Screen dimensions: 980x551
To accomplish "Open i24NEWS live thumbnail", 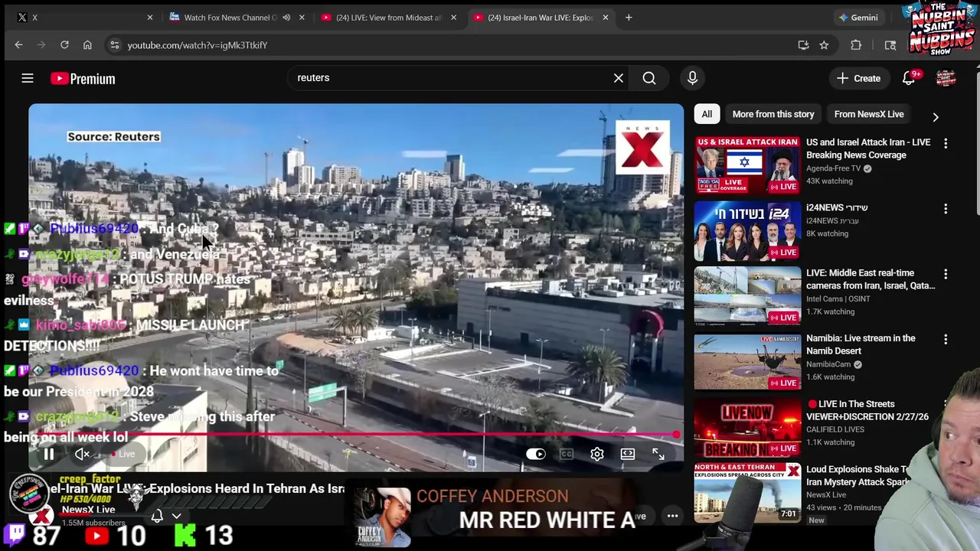I will tap(747, 230).
